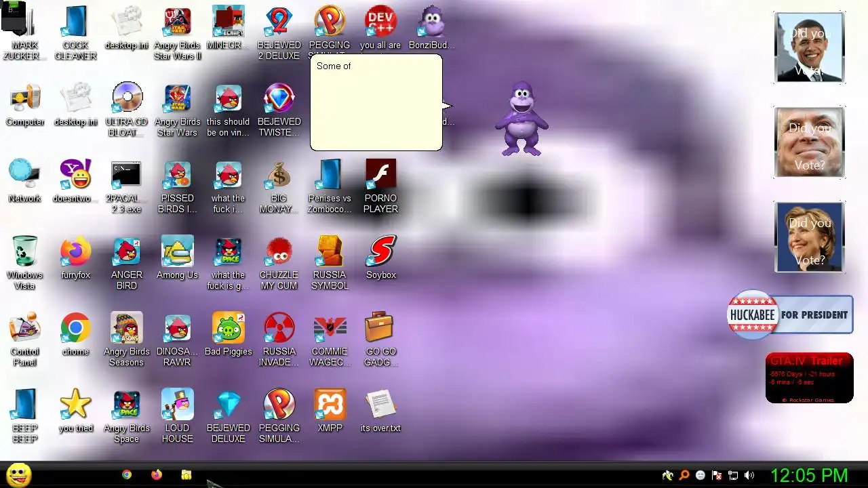Open Chrome from the taskbar
The width and height of the screenshot is (868, 488).
(x=127, y=475)
